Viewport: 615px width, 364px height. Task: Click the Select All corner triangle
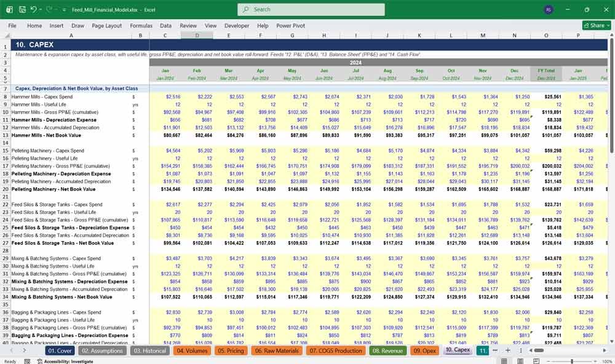coord(6,35)
